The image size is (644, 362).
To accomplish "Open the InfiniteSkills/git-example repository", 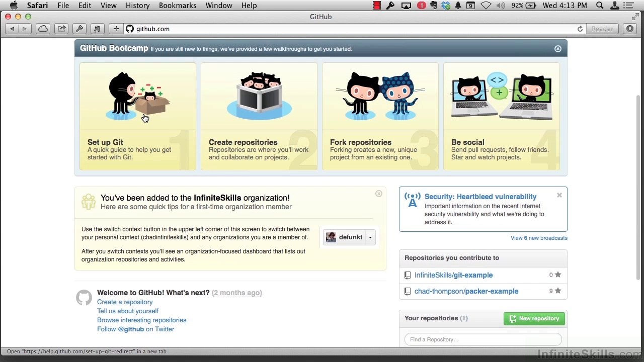I will tap(453, 276).
